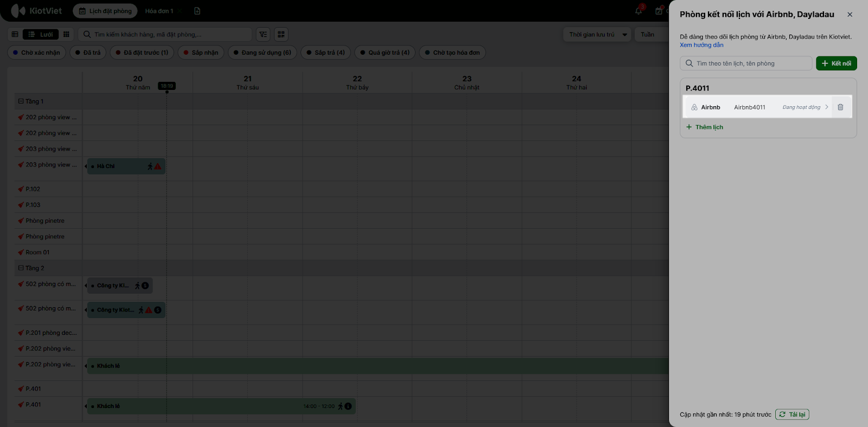The height and width of the screenshot is (427, 868).
Task: Close the Airbnb, Dayladau connection panel
Action: coord(850,15)
